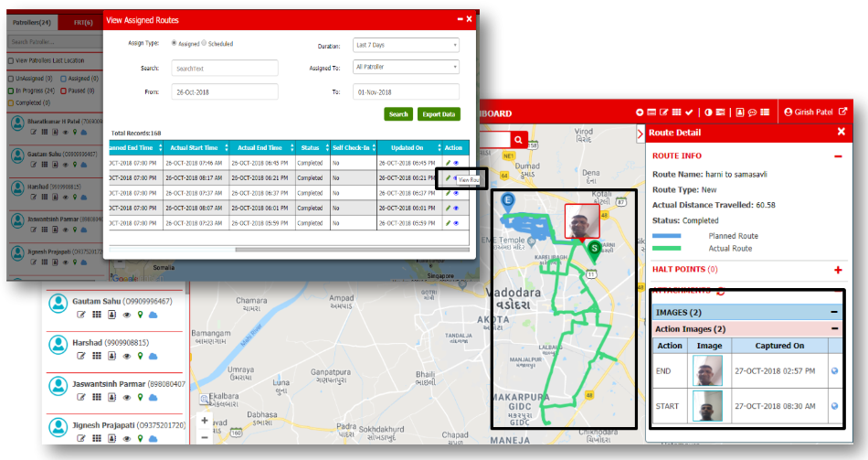Expand the HALT POINTS section
The width and height of the screenshot is (868, 460).
pos(838,270)
